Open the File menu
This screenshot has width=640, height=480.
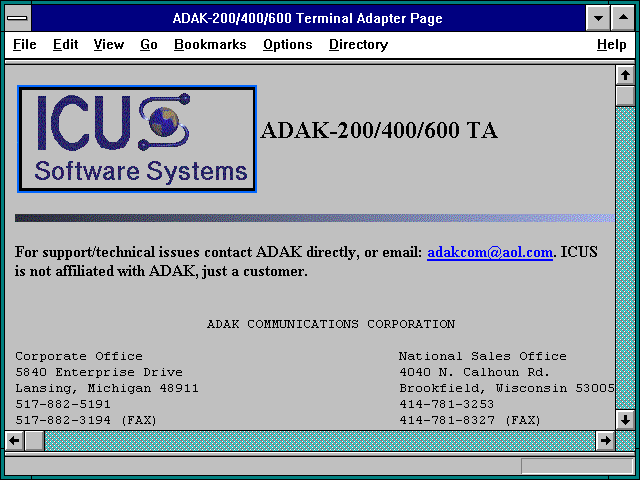pyautogui.click(x=24, y=44)
